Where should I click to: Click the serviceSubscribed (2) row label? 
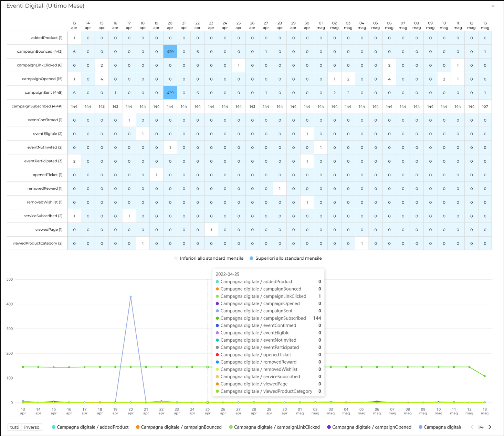click(x=43, y=216)
